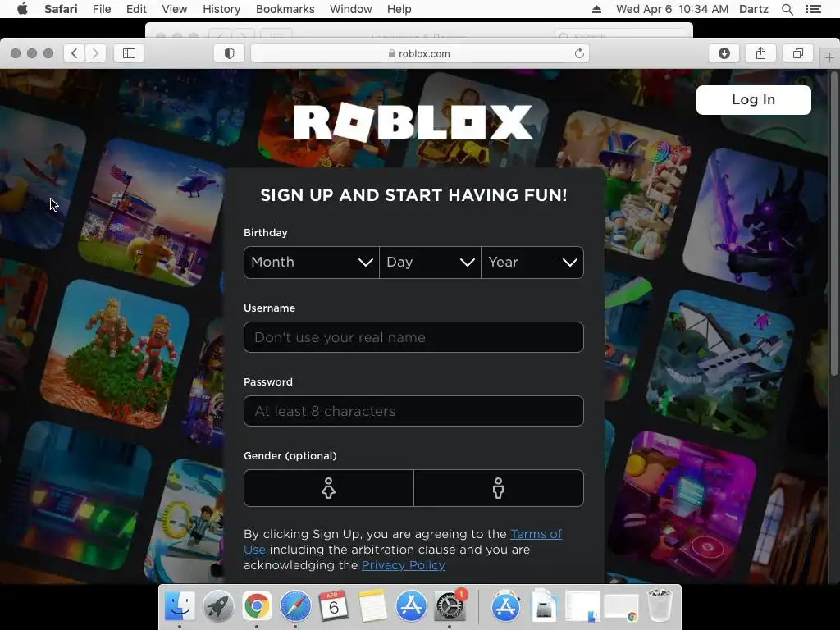Open the Help menu
This screenshot has height=630, width=840.
tap(399, 9)
